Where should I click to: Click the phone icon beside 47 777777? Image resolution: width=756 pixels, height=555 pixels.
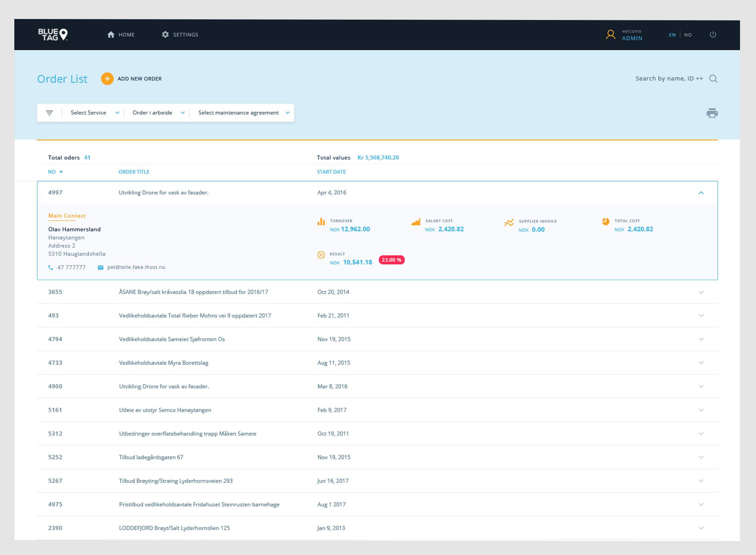pyautogui.click(x=51, y=268)
